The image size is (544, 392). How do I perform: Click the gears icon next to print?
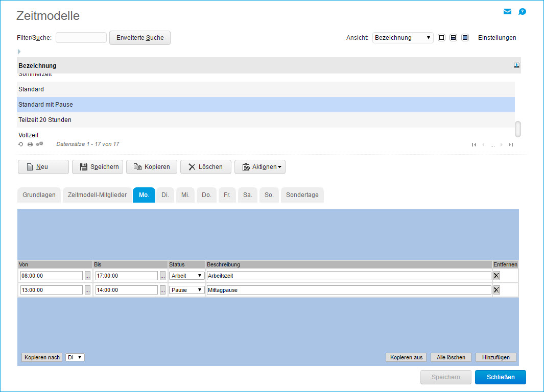coord(39,144)
